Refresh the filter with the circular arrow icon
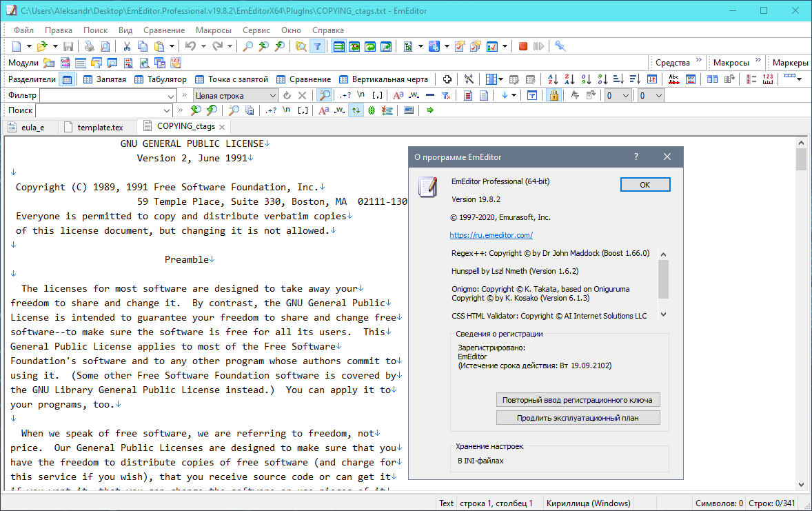Screen dimensions: 812x511 tap(287, 95)
